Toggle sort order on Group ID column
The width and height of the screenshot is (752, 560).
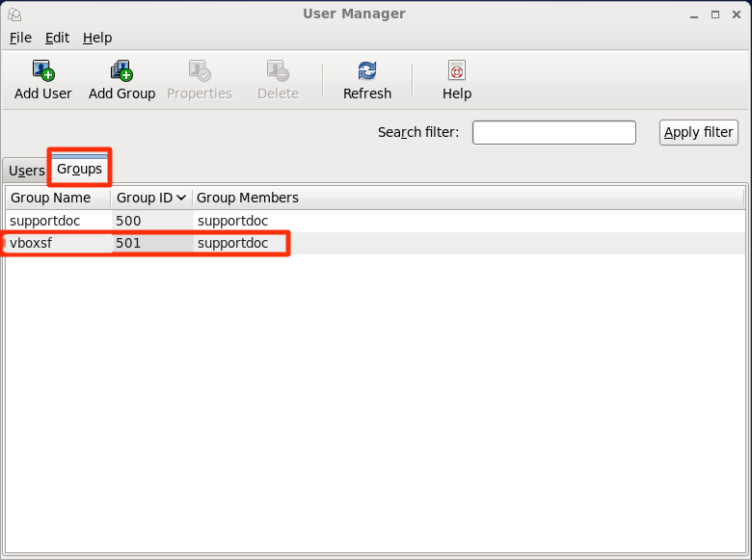pyautogui.click(x=151, y=198)
